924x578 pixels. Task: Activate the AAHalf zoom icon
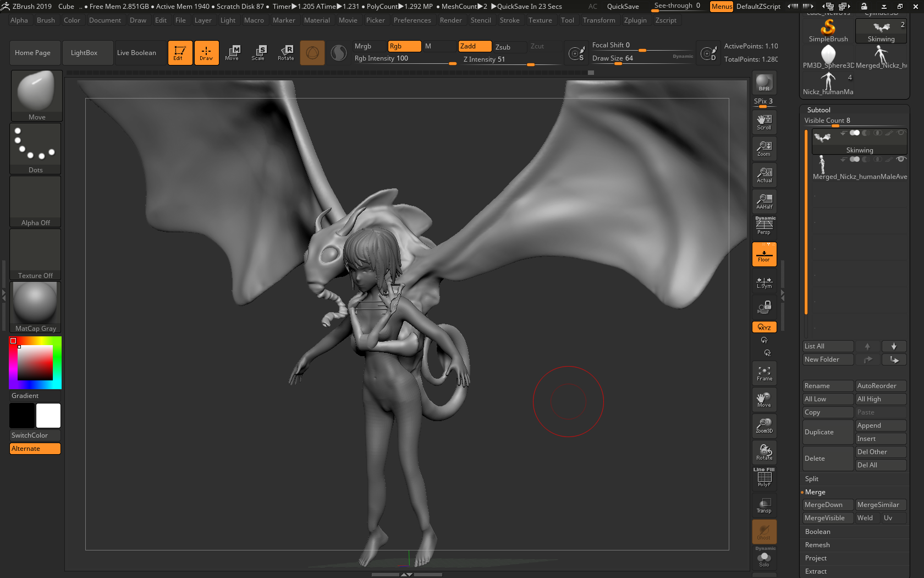click(764, 201)
